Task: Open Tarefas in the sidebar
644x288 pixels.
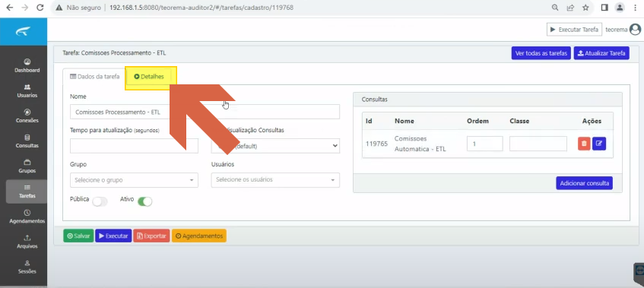Action: (27, 191)
